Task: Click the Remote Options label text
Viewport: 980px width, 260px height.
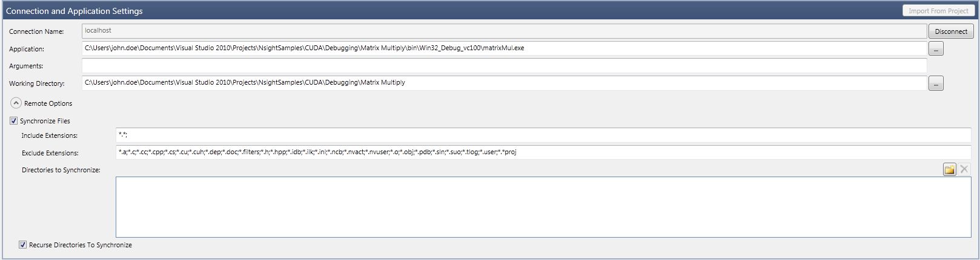Action: (x=48, y=103)
